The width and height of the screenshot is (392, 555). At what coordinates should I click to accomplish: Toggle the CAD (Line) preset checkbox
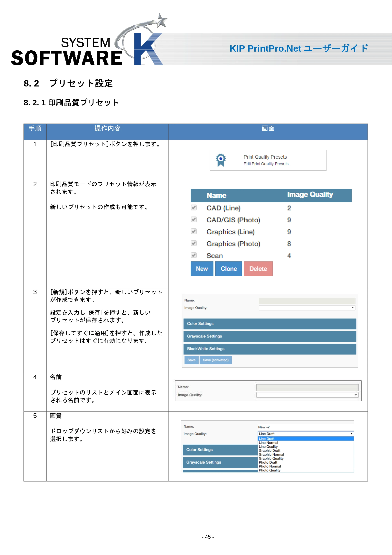pos(193,208)
